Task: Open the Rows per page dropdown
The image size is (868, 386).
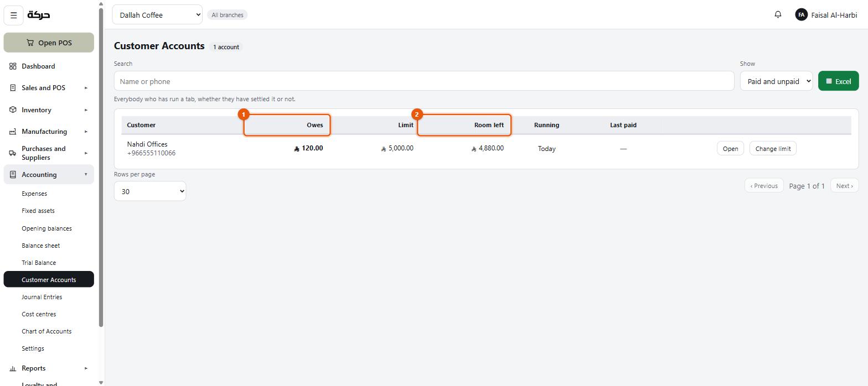Action: [x=150, y=191]
